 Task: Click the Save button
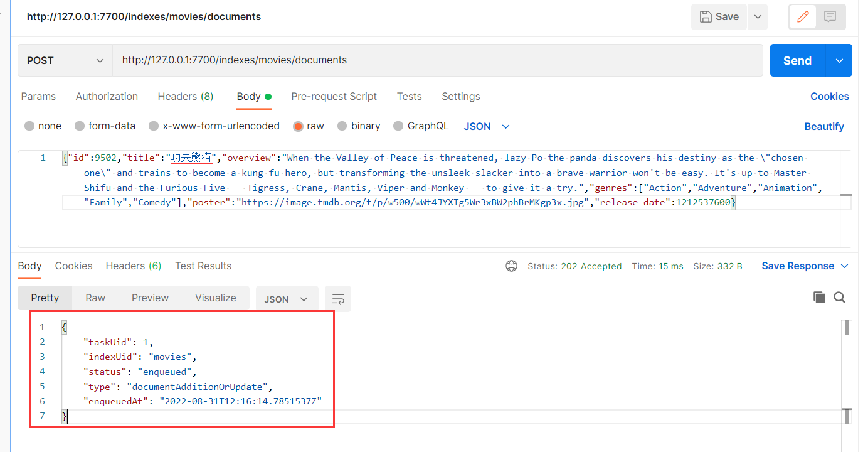click(x=719, y=17)
